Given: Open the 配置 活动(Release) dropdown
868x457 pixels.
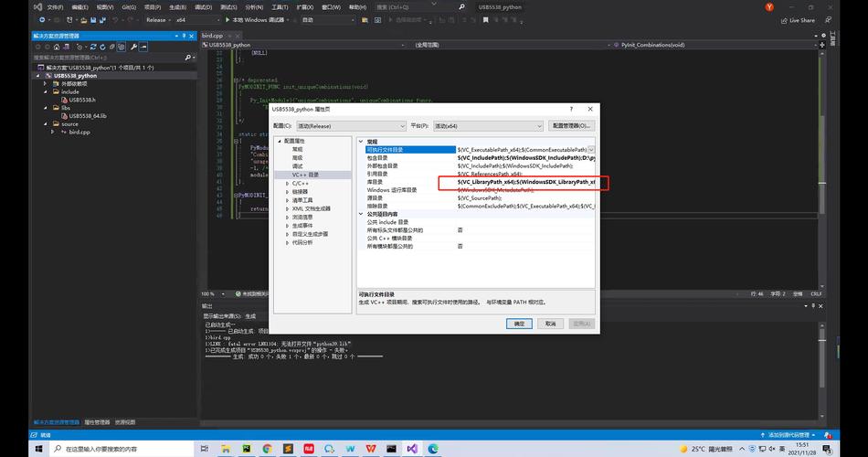Looking at the screenshot, I should 351,126.
